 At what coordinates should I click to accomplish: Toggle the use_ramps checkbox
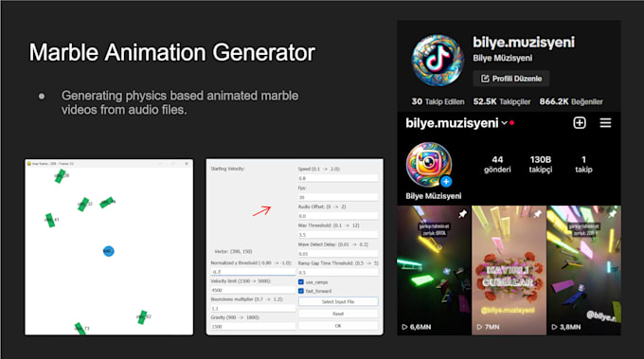(x=301, y=282)
